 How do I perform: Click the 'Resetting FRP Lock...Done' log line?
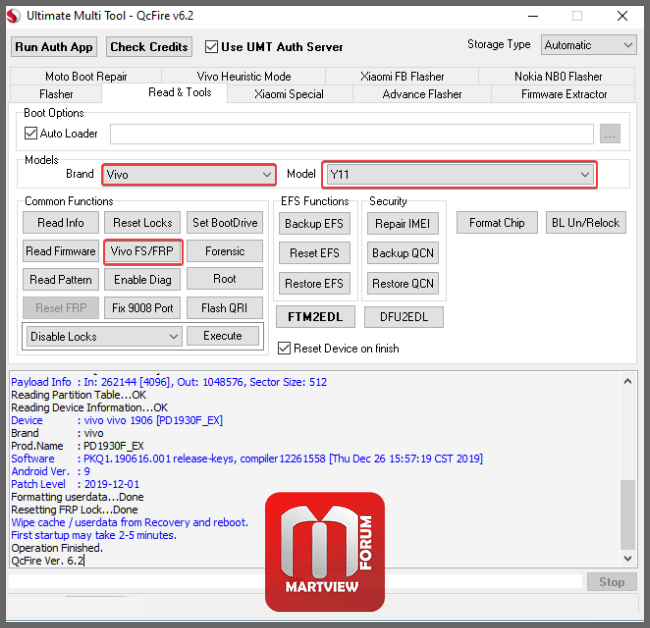tap(75, 510)
